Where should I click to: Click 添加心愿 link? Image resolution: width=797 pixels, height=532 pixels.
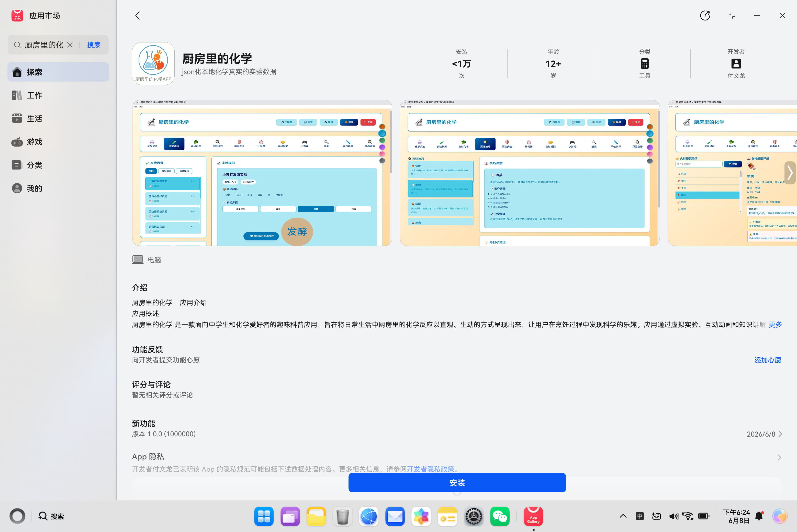pyautogui.click(x=768, y=360)
